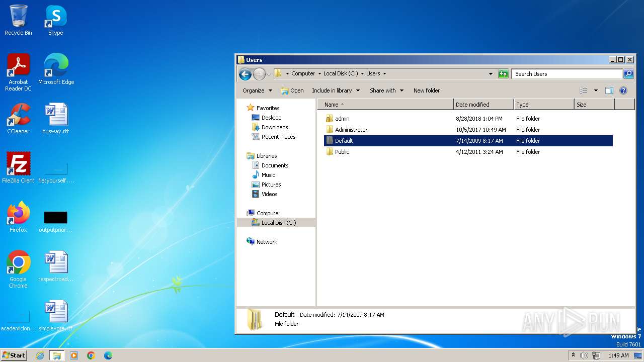Sort by the Name column header
The image size is (644, 362).
coord(385,105)
